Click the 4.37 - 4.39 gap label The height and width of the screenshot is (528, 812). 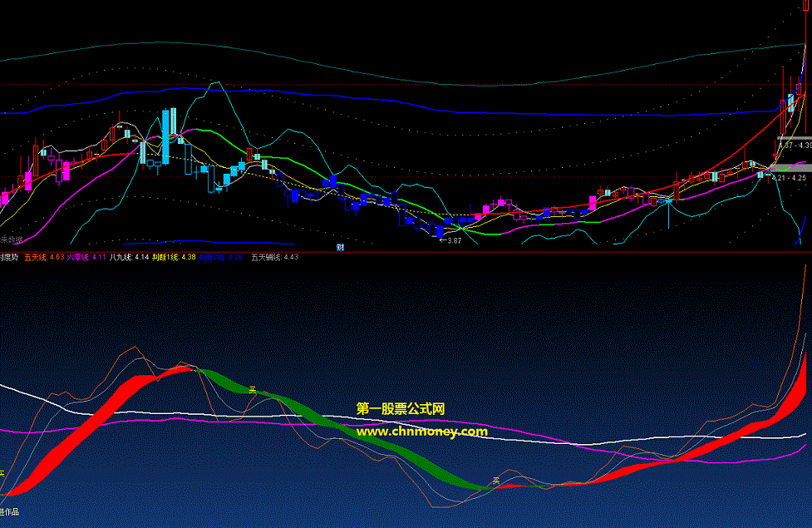[795, 146]
